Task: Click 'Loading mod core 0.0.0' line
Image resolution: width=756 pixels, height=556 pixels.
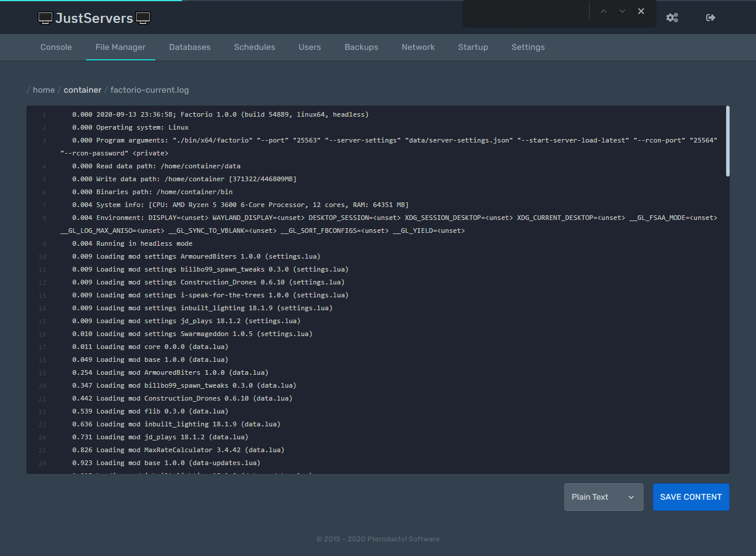Action: click(150, 347)
